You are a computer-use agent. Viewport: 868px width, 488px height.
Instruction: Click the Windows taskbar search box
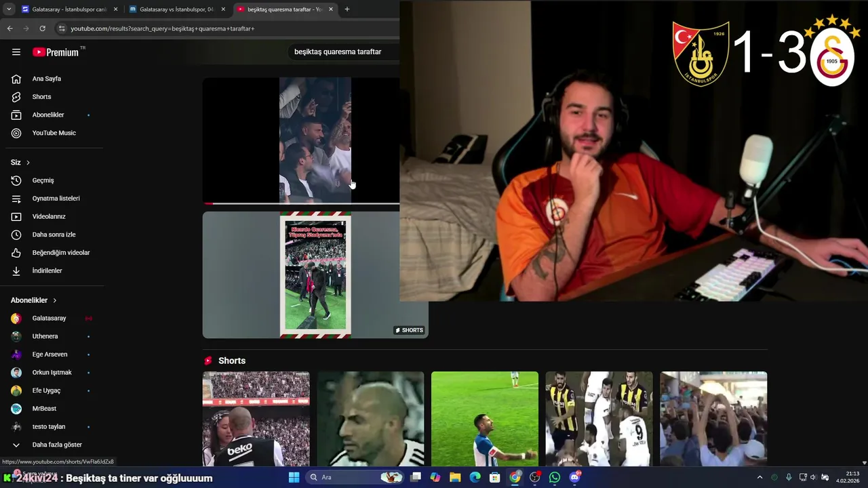click(354, 477)
